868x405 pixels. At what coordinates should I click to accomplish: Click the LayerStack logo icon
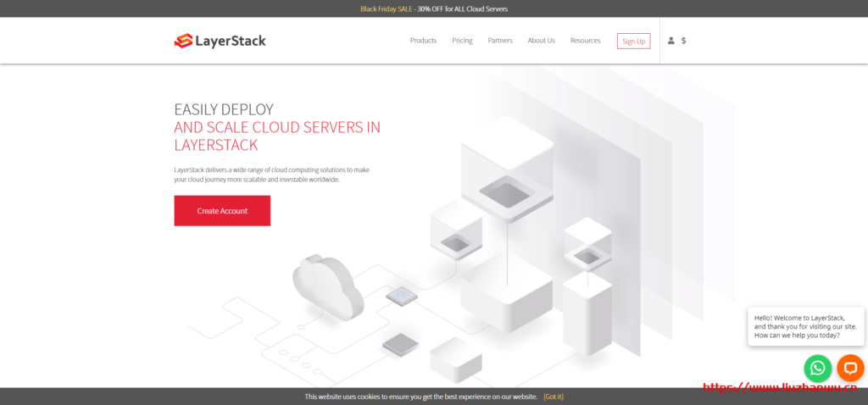183,41
